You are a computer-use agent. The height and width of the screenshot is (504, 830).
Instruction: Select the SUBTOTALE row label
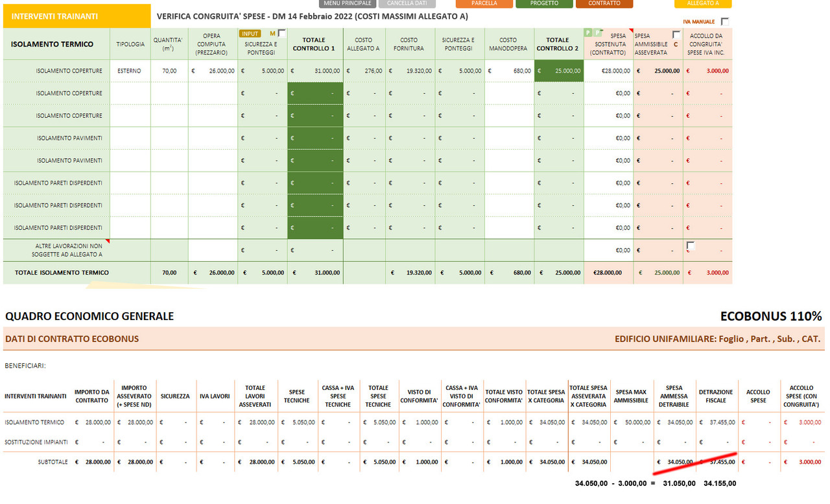[51, 462]
